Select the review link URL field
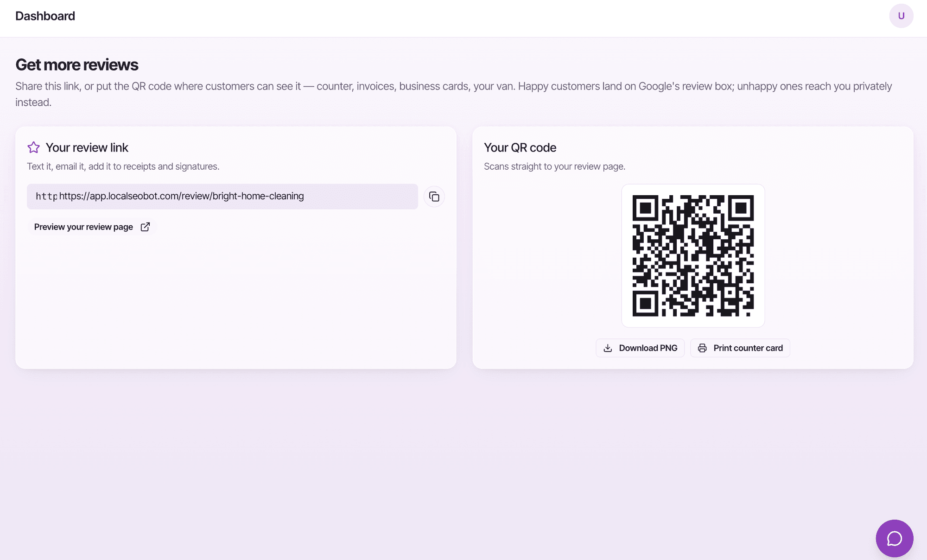Viewport: 927px width, 560px height. [x=222, y=197]
